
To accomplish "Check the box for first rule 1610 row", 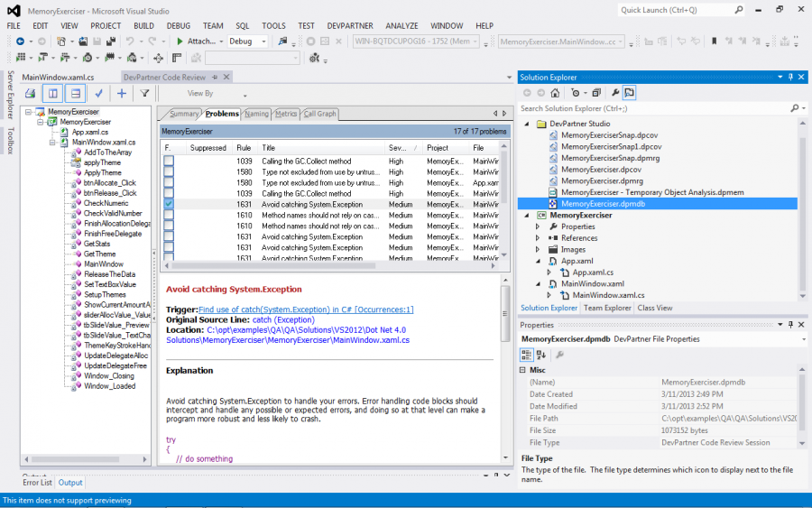I will point(169,215).
